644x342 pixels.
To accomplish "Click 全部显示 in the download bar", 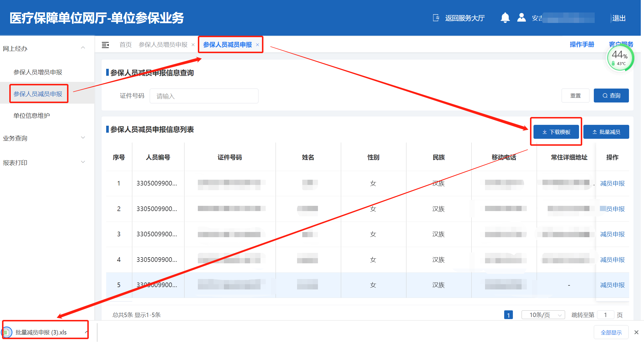I will pos(611,332).
